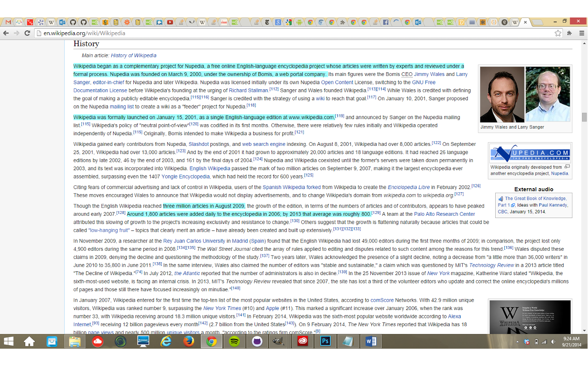Switch to the orange asterisk tab
Screen dimensions: 588x368
[483, 22]
